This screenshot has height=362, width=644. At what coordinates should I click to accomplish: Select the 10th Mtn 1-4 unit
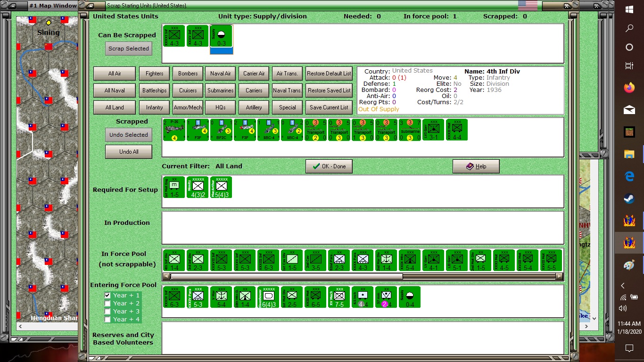pyautogui.click(x=245, y=297)
